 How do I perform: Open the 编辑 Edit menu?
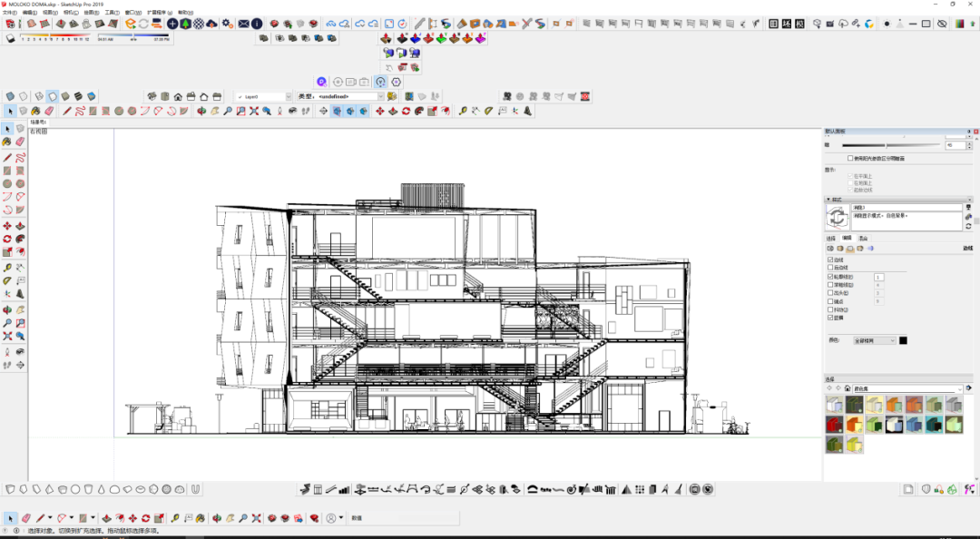29,13
